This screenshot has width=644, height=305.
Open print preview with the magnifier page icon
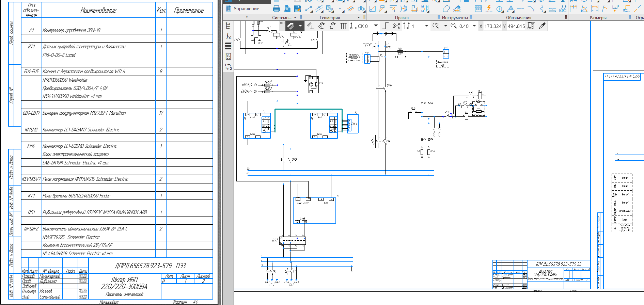pyautogui.click(x=287, y=9)
